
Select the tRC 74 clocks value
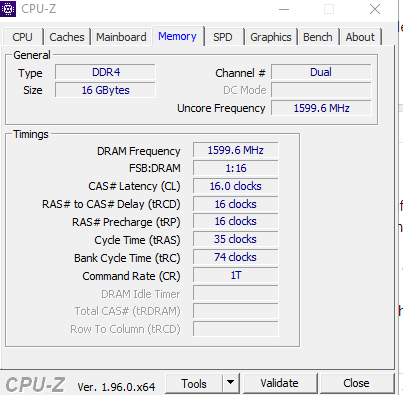(236, 257)
